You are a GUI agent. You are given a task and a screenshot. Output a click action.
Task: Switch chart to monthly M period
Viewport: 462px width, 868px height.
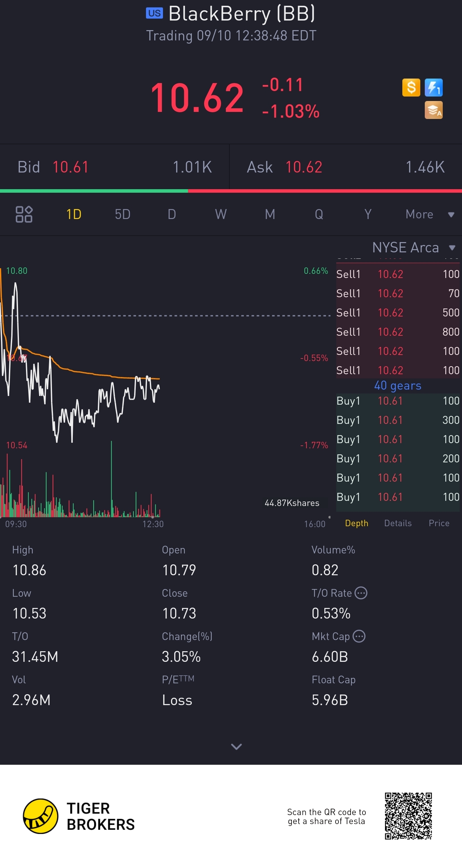coord(270,214)
